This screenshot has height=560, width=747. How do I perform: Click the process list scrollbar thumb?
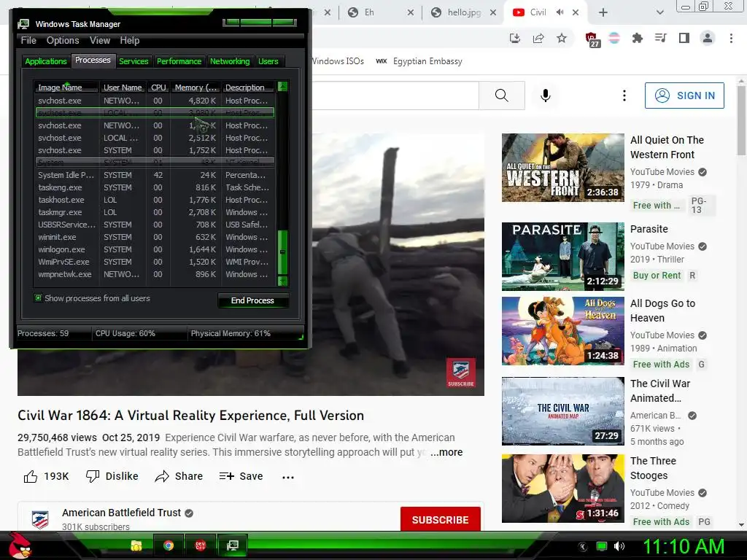pyautogui.click(x=282, y=252)
